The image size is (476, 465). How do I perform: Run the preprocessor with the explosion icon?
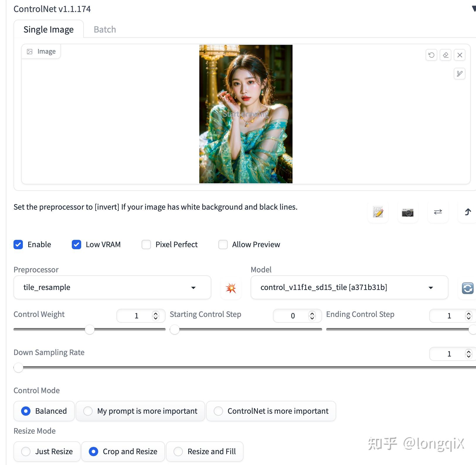(231, 288)
